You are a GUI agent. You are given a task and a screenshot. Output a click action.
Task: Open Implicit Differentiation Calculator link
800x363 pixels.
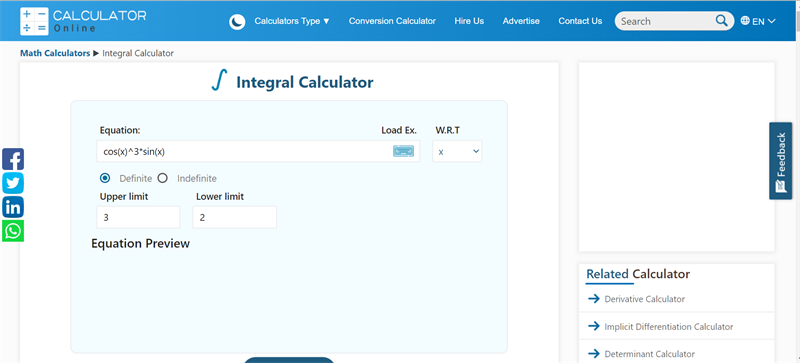669,327
